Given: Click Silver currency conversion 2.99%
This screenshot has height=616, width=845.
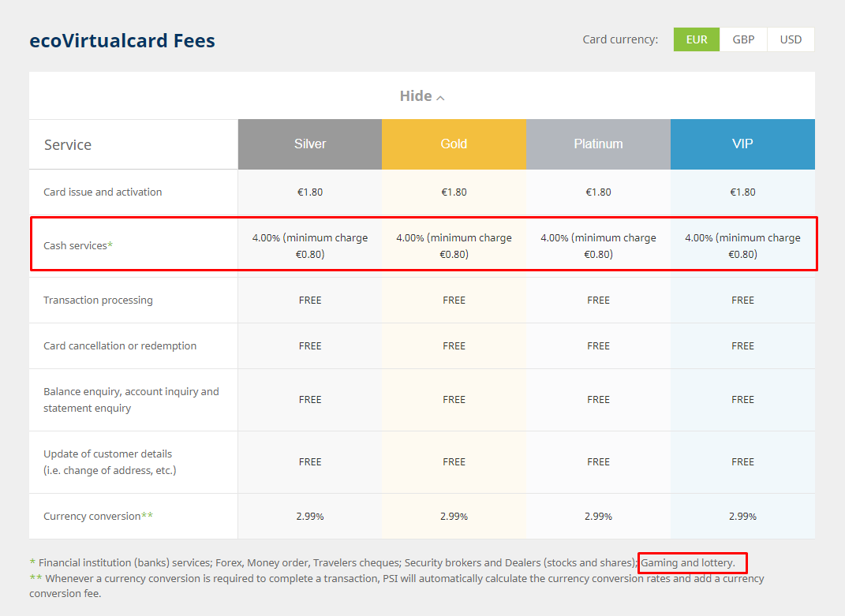Looking at the screenshot, I should tap(310, 517).
